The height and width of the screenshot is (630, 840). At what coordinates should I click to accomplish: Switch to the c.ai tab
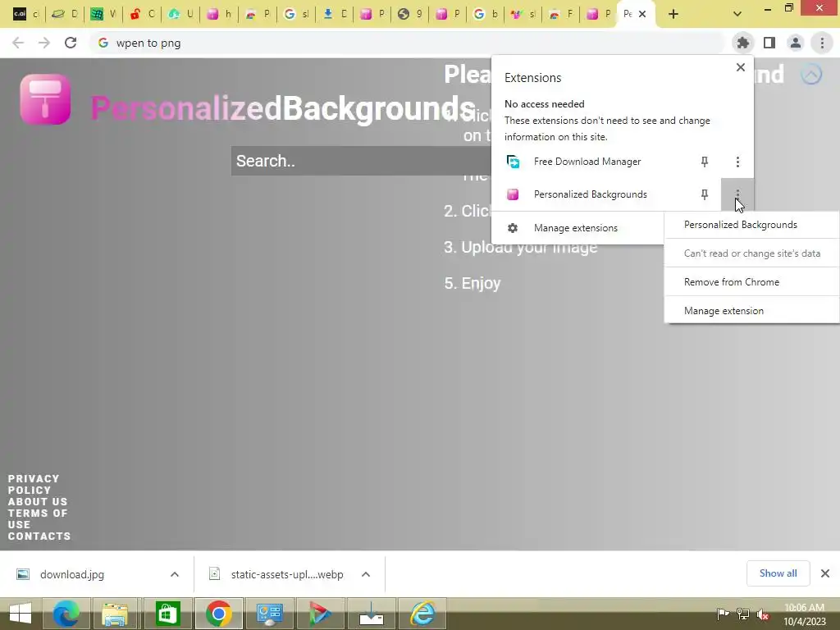point(25,14)
